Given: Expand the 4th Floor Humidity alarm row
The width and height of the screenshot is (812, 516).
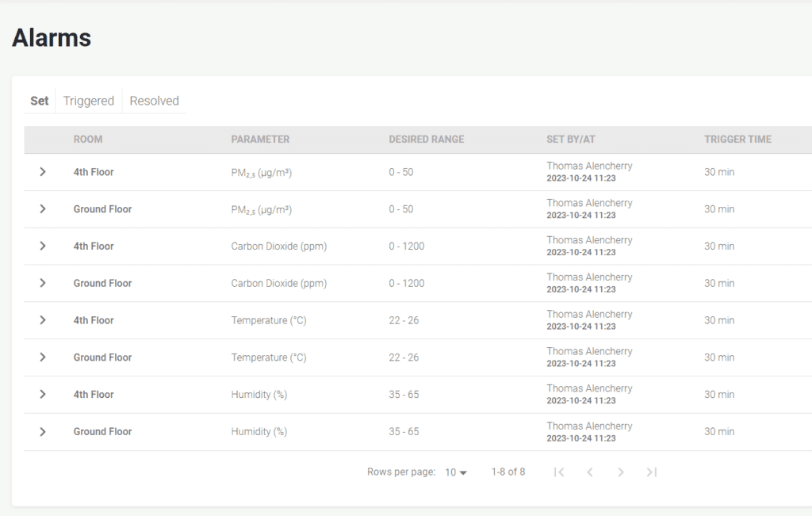Looking at the screenshot, I should click(x=43, y=395).
